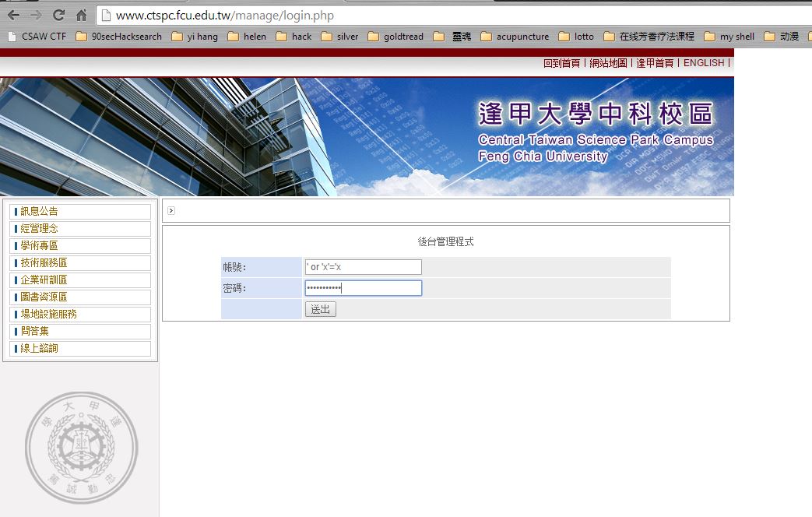This screenshot has height=517, width=812.
Task: Open the acupuncture bookmark folder
Action: coord(515,37)
